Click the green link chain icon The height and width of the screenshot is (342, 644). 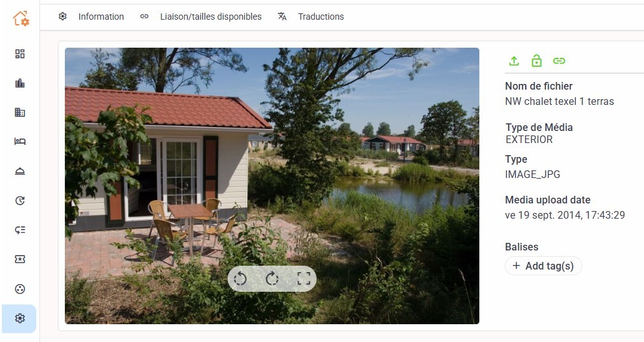(x=559, y=61)
